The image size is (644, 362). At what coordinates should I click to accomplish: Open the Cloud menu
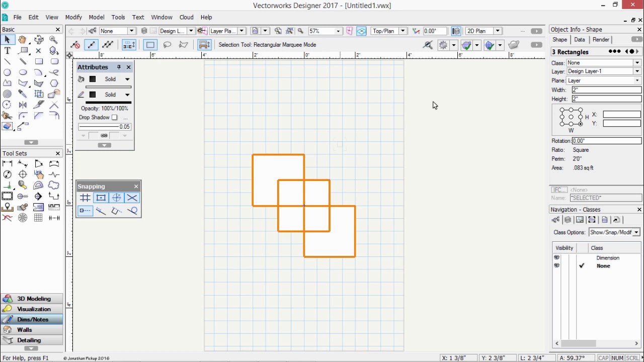pyautogui.click(x=186, y=17)
